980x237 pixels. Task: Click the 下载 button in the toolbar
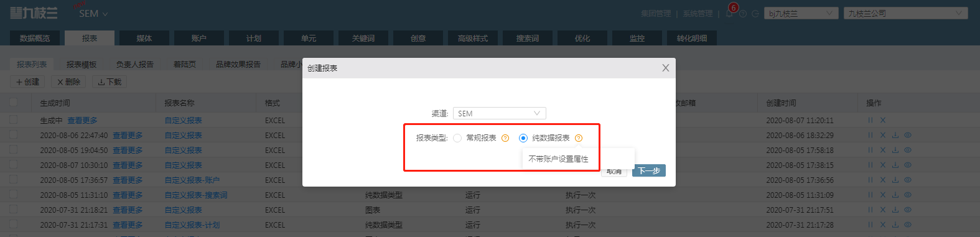[110, 81]
